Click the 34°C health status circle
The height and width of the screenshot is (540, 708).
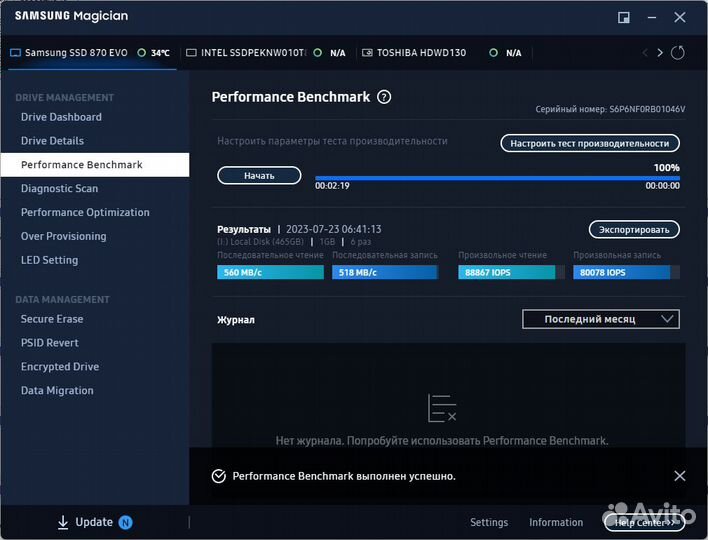click(x=141, y=53)
